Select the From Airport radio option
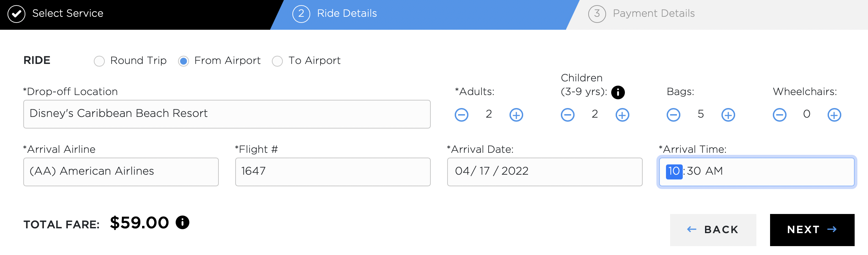Viewport: 868px width, 255px height. click(x=184, y=61)
